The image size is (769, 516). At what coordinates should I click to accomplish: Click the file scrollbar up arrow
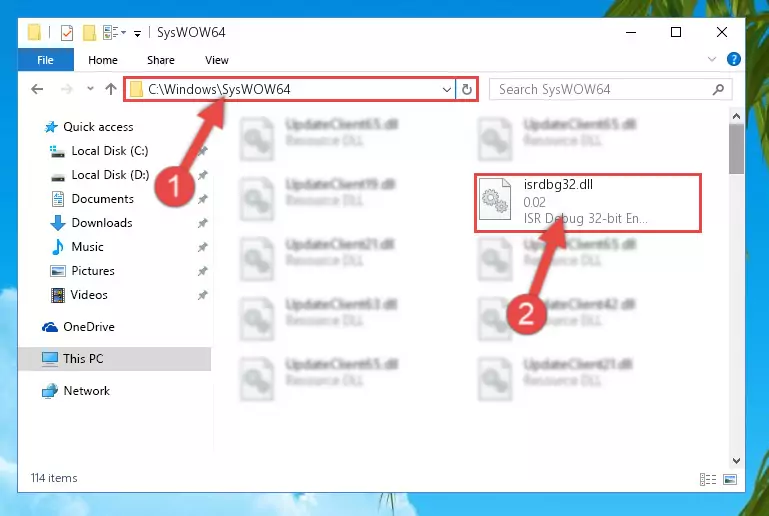coord(736,117)
